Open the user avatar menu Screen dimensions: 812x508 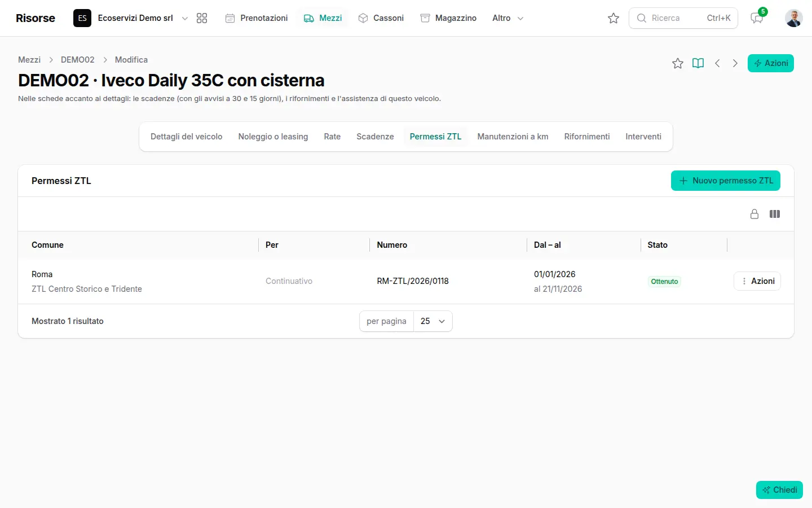[x=794, y=18]
